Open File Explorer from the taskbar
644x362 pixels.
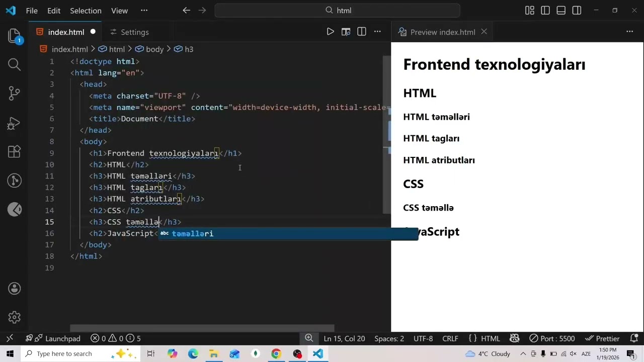click(x=214, y=353)
